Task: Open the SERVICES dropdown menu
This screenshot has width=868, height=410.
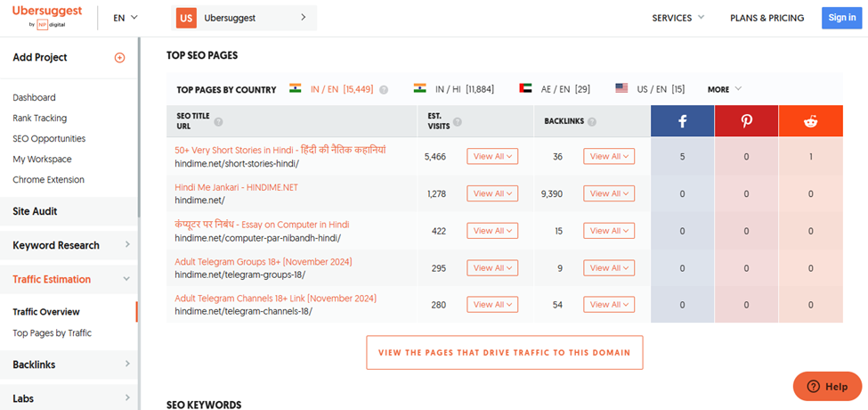Action: click(x=678, y=18)
